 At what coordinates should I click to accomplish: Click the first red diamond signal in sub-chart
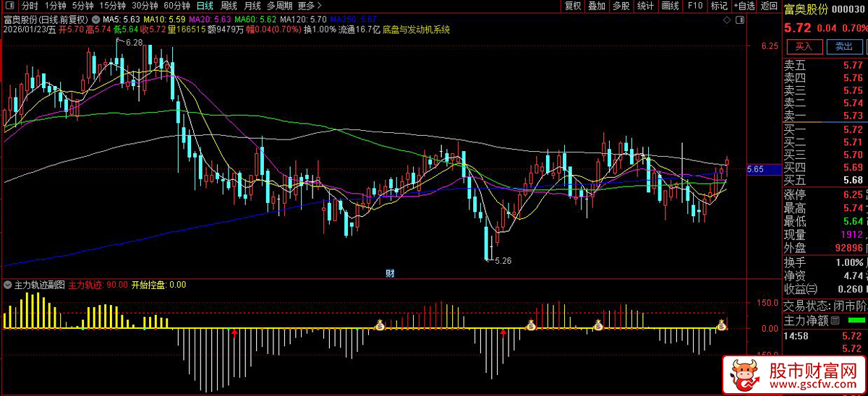tap(234, 332)
